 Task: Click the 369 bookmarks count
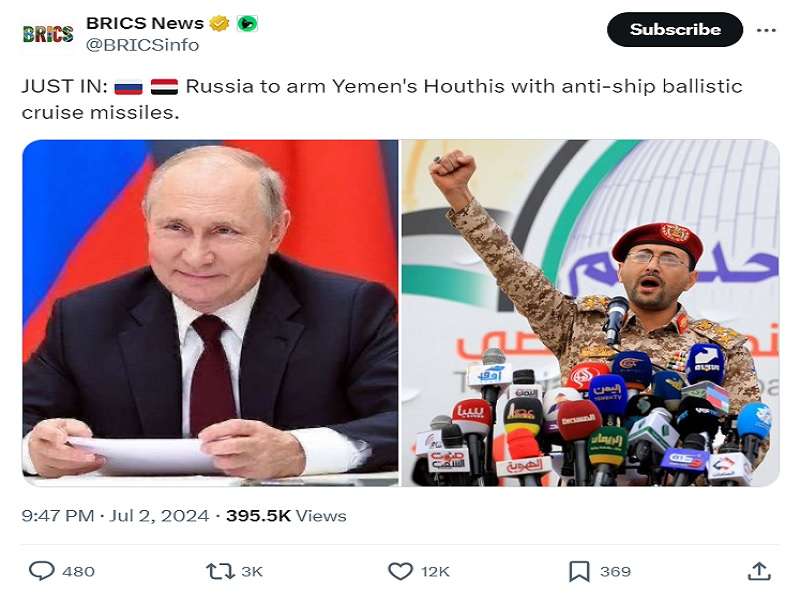click(615, 571)
